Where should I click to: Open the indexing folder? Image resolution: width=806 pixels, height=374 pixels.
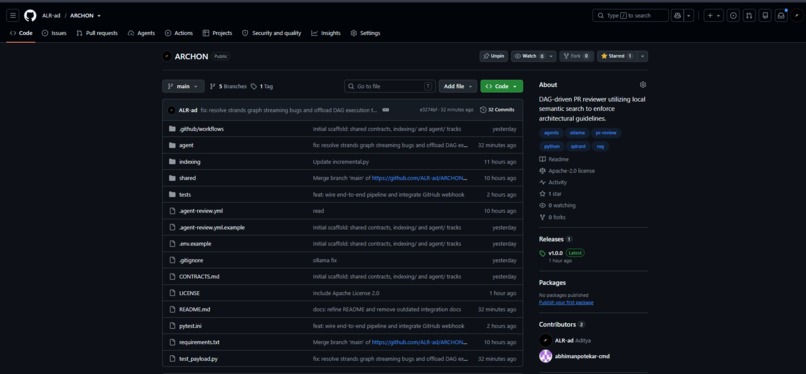tap(190, 162)
